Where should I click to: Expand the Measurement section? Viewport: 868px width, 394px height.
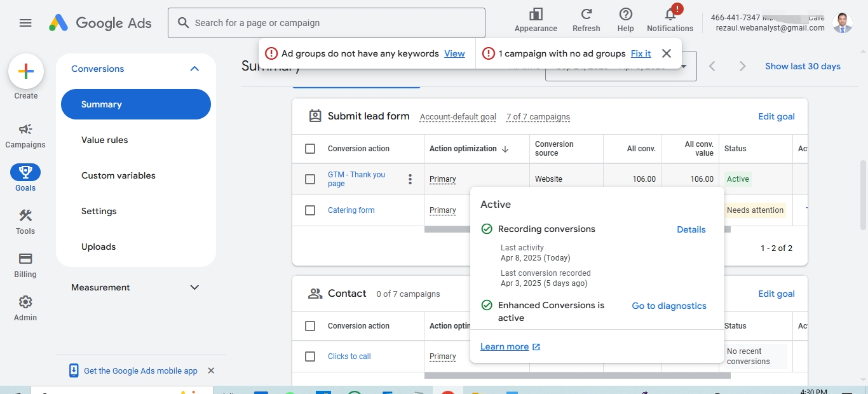tap(194, 287)
